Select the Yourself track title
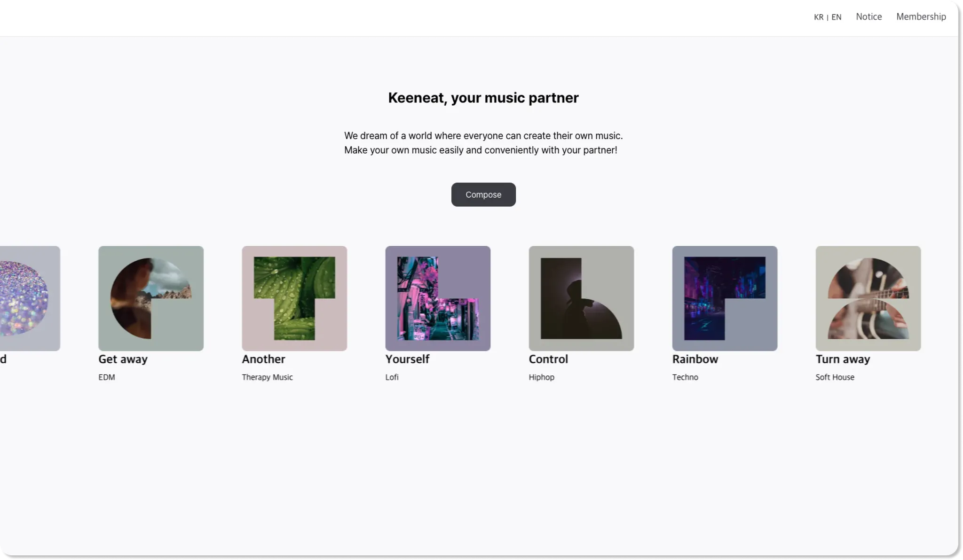This screenshot has height=560, width=963. (x=407, y=359)
